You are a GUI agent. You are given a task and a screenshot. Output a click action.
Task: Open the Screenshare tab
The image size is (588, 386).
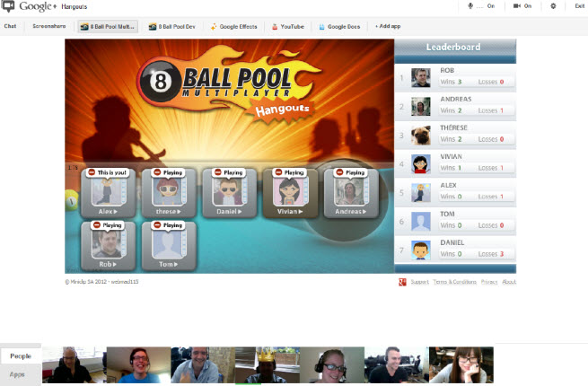49,26
